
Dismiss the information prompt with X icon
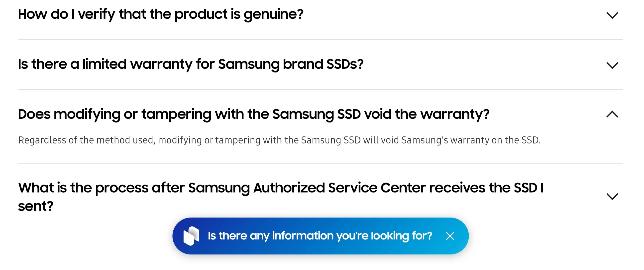pos(450,236)
